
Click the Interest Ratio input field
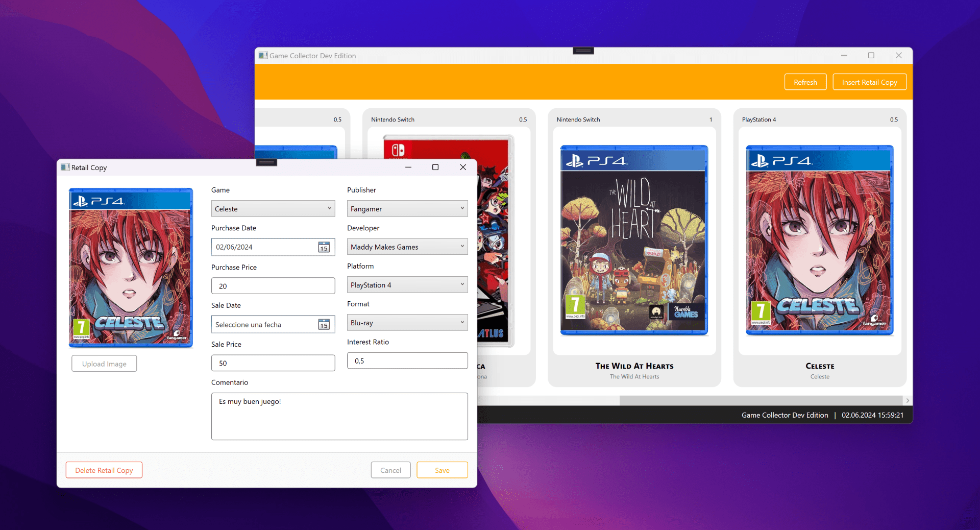click(x=407, y=360)
